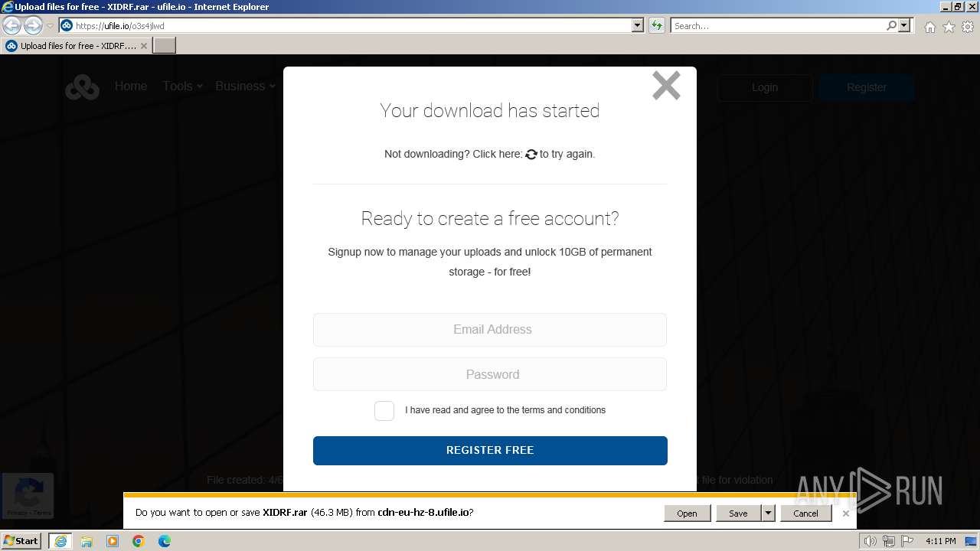Click the ufile.io cloud logo

pyautogui.click(x=82, y=87)
